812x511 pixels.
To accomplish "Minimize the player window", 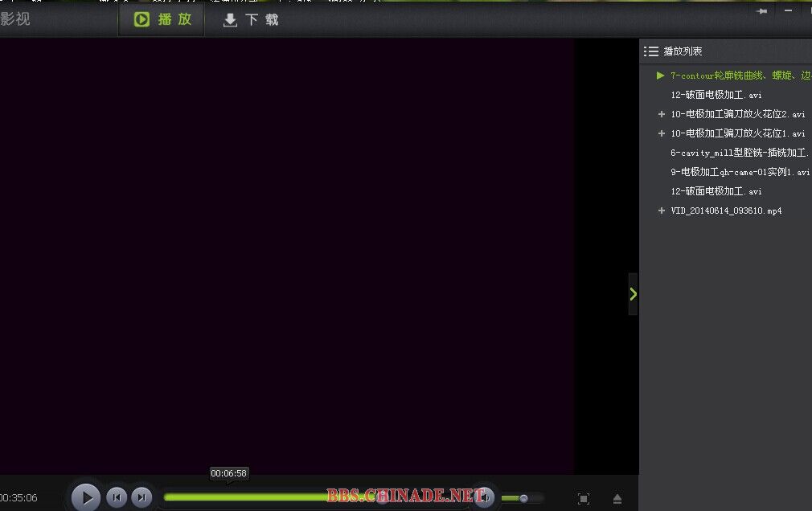I will (x=788, y=10).
